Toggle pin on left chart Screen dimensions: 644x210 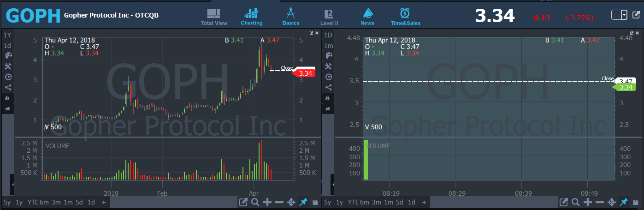pos(303,202)
